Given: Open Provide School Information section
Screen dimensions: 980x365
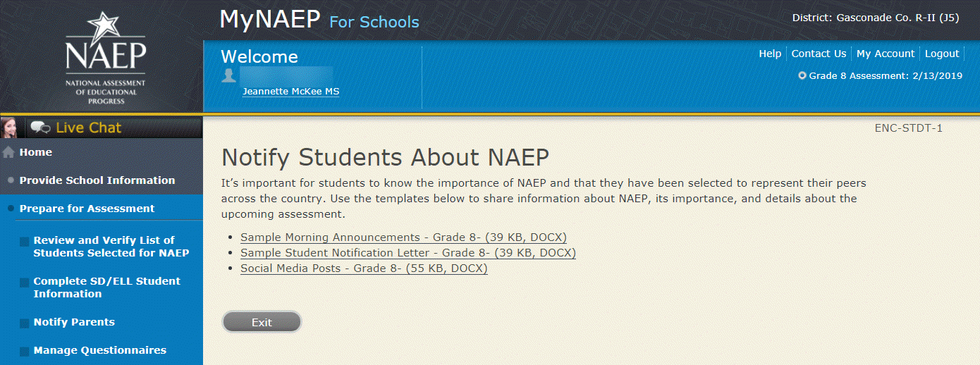Looking at the screenshot, I should (x=97, y=180).
